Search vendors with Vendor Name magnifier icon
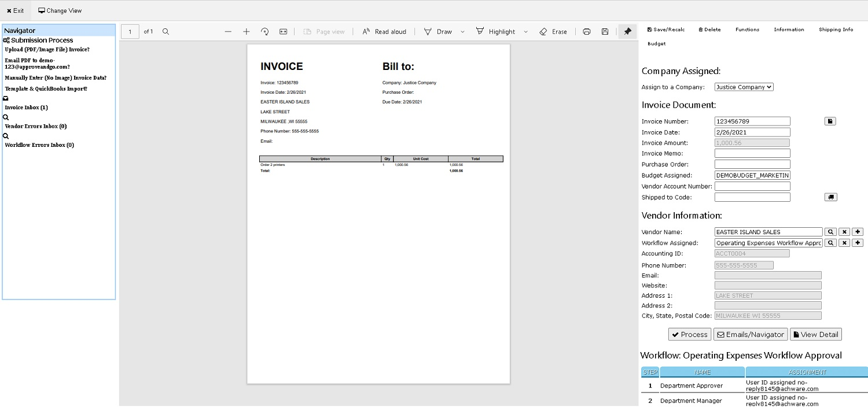The image size is (868, 407). coord(830,232)
